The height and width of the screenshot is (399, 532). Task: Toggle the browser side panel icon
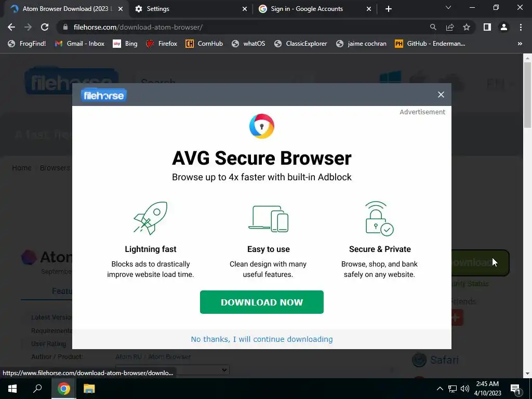(487, 27)
